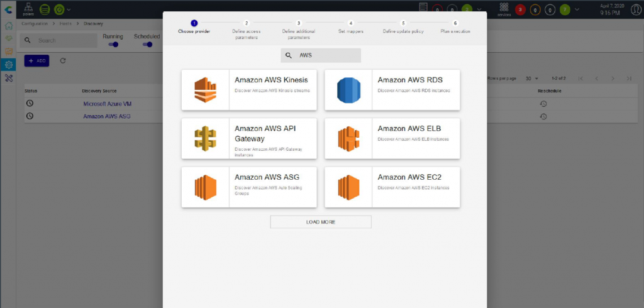This screenshot has width=644, height=308.
Task: Open the Microsoft Azure VM job
Action: pyautogui.click(x=107, y=104)
